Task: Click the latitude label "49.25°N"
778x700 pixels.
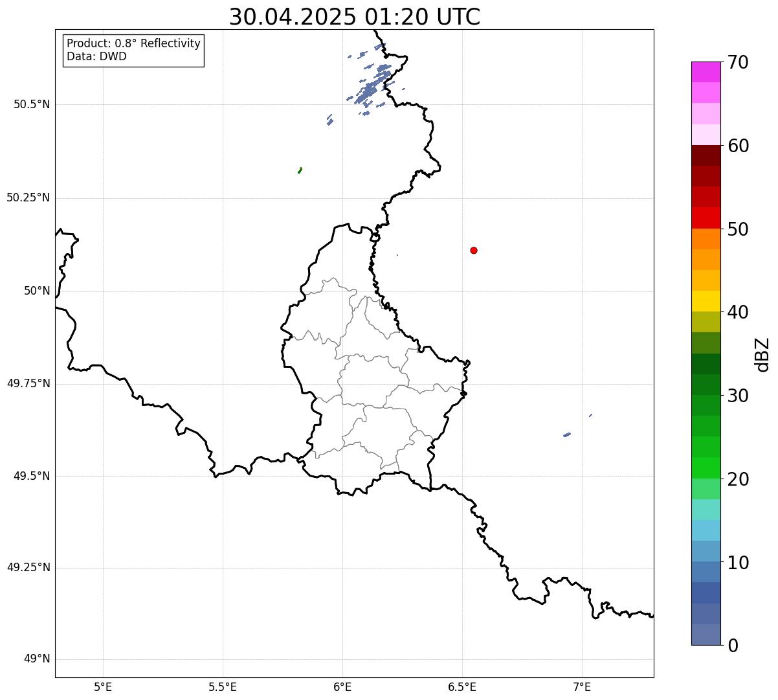Action: tap(28, 568)
